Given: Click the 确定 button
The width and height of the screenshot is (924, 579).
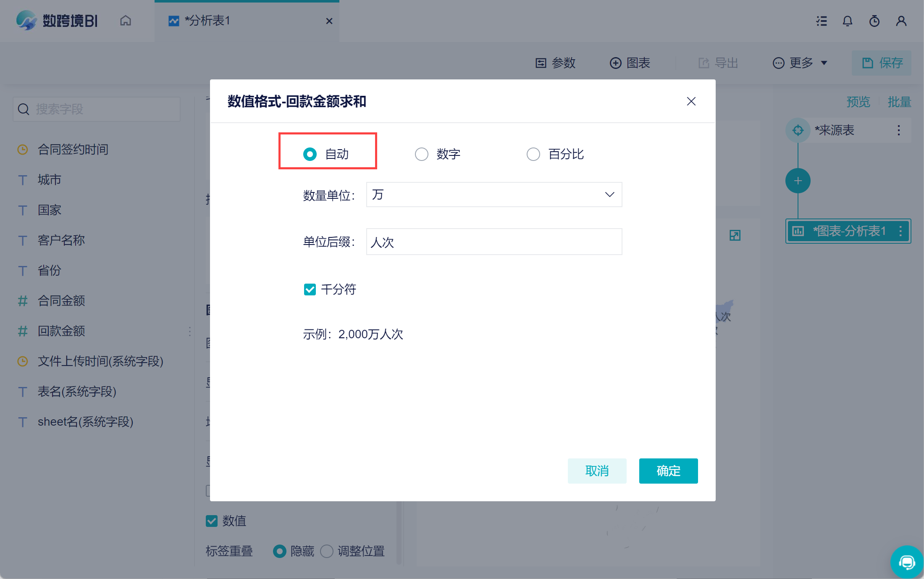Looking at the screenshot, I should [668, 471].
